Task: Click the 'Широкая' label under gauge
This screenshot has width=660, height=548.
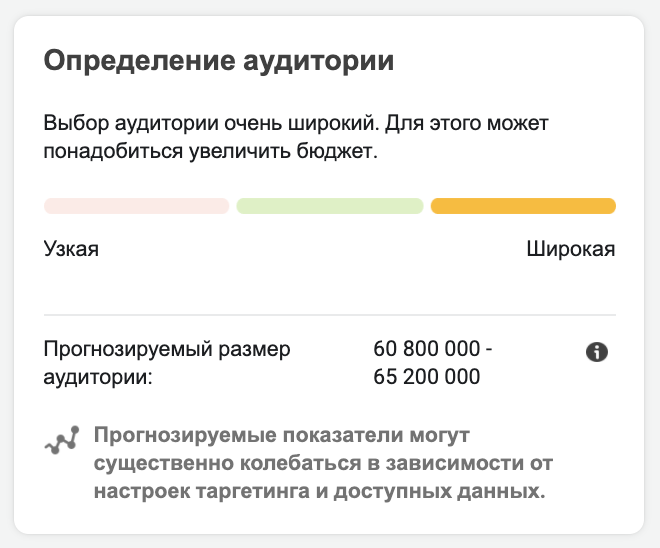Action: [571, 249]
